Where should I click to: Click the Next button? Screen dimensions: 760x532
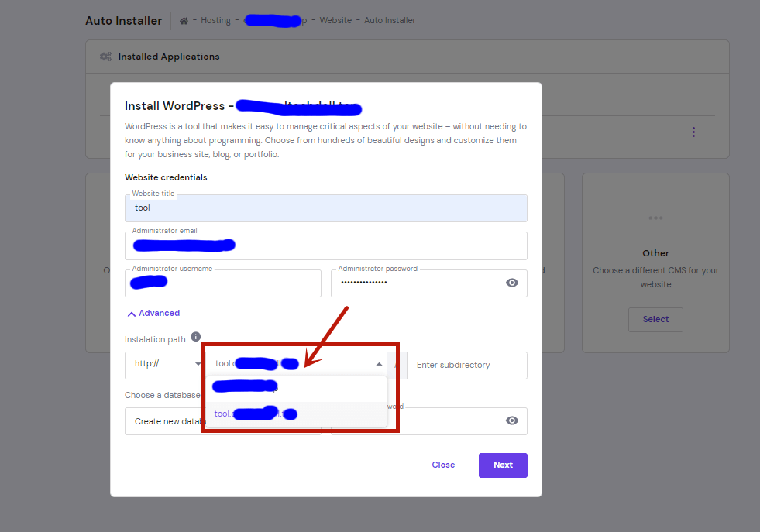coord(503,465)
